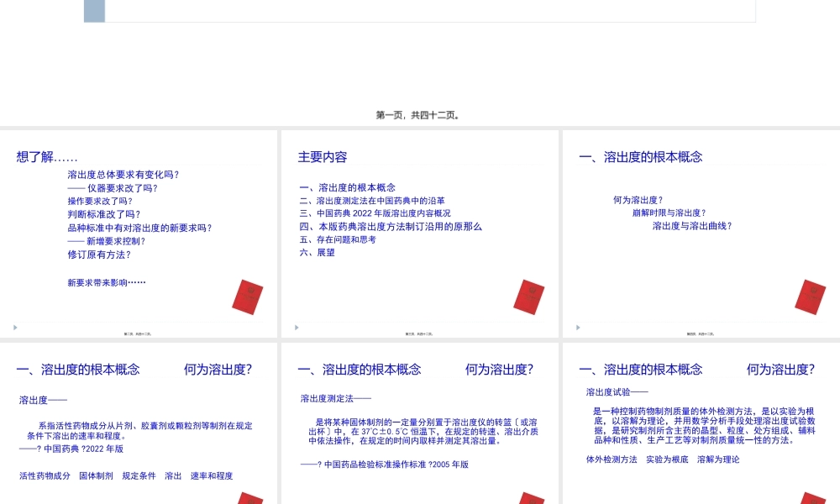
Task: Select the 想了解 slide thumbnail
Action: point(139,231)
